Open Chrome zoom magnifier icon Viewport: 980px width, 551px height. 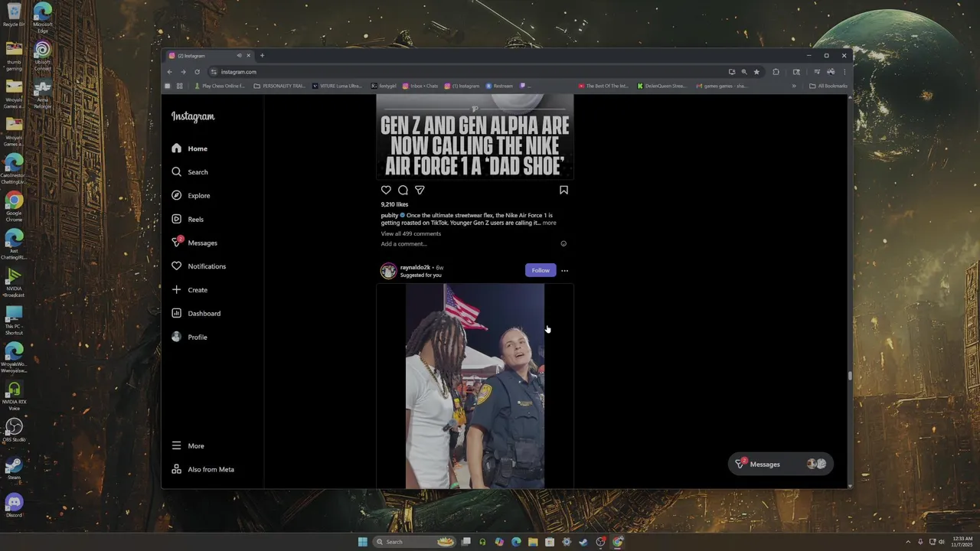click(x=743, y=72)
